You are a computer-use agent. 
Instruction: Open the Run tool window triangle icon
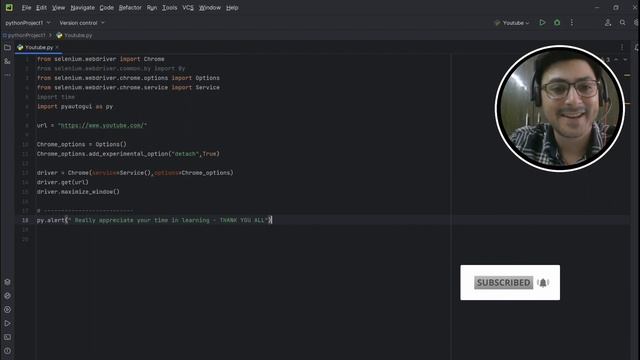coord(7,323)
